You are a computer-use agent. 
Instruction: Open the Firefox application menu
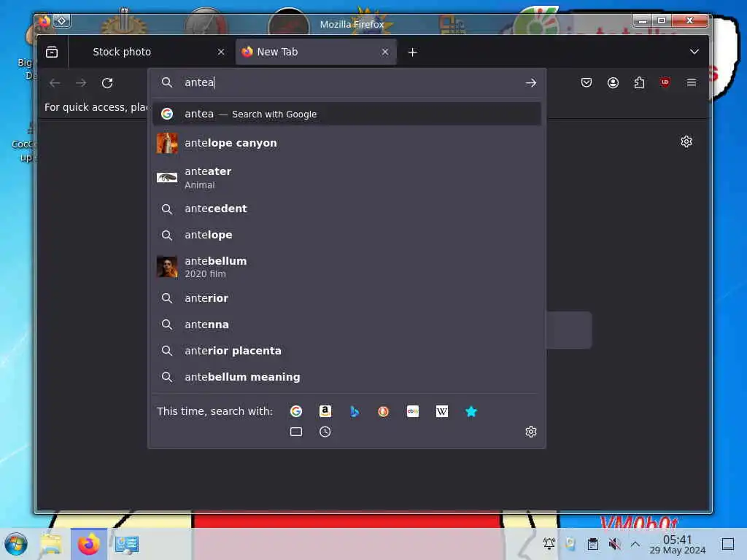(x=692, y=82)
